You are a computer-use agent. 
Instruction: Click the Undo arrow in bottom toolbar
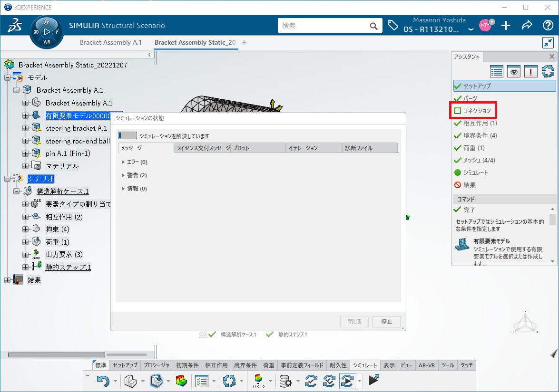(103, 381)
